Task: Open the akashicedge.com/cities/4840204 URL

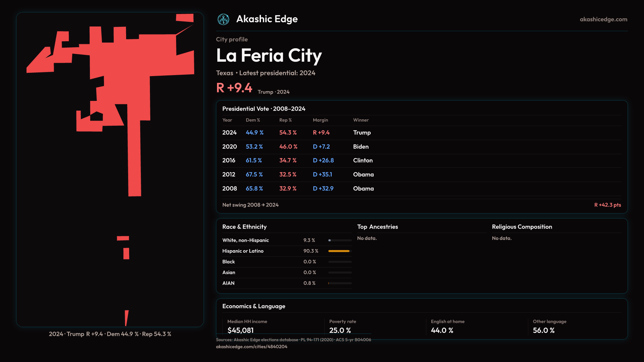Action: coord(251,347)
